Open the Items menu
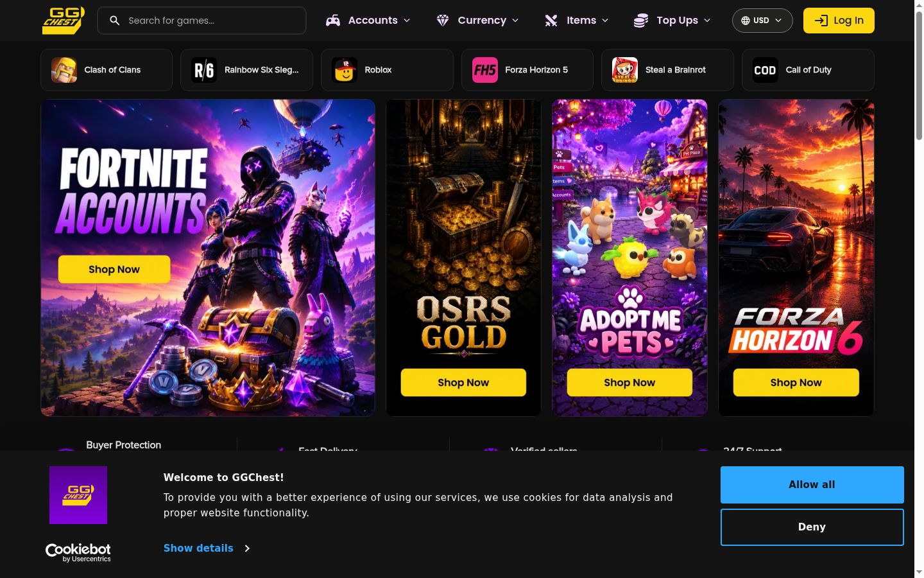This screenshot has height=578, width=924. (577, 21)
